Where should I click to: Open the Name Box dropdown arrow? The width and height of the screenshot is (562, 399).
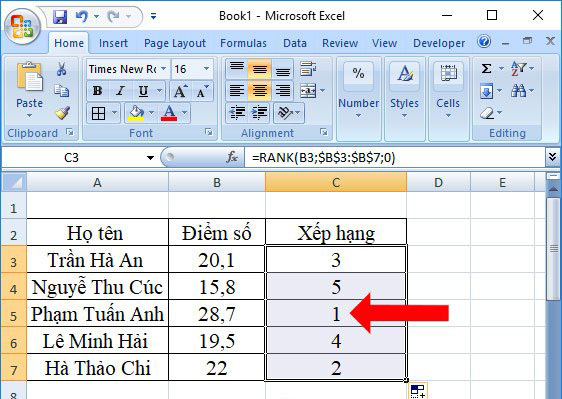150,157
